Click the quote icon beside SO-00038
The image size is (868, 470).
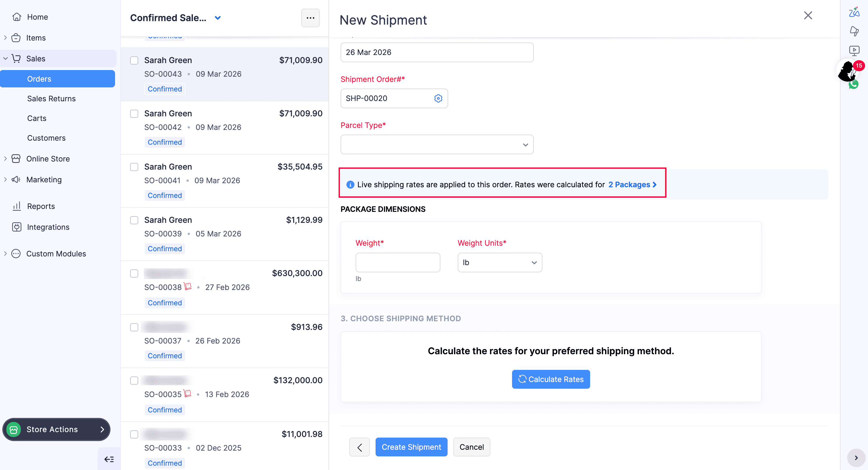point(188,287)
